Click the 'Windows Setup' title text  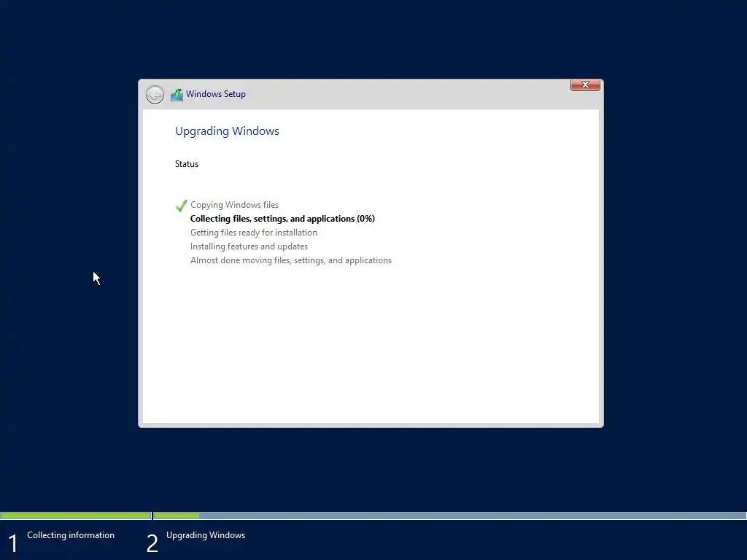(x=216, y=94)
